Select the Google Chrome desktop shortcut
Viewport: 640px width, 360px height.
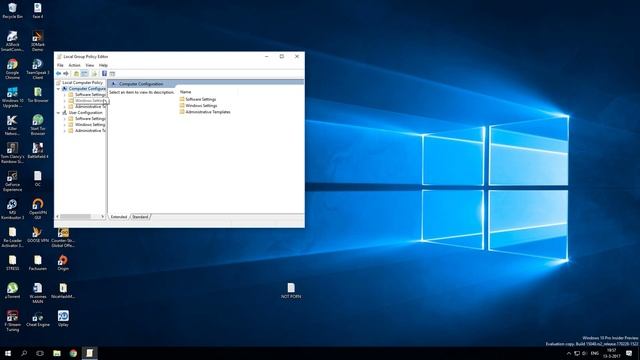12,69
